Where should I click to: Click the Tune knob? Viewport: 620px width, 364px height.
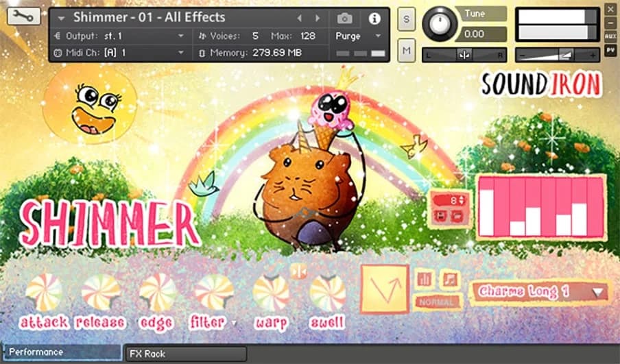coord(440,24)
